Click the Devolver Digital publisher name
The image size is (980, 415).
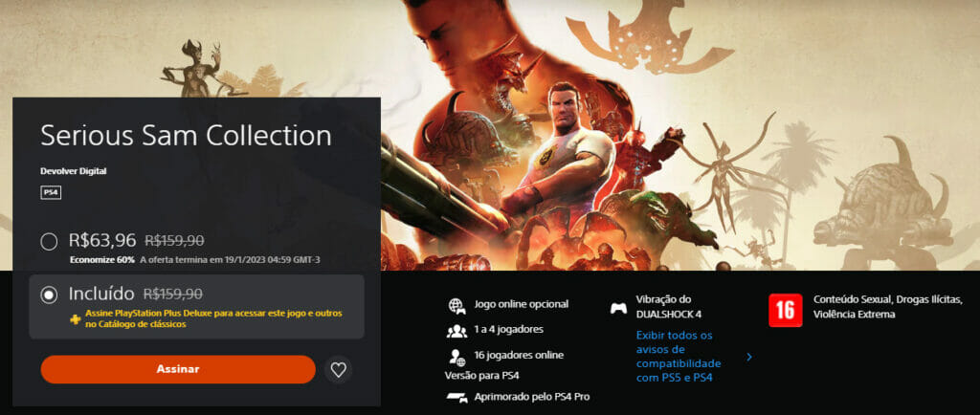pos(74,171)
